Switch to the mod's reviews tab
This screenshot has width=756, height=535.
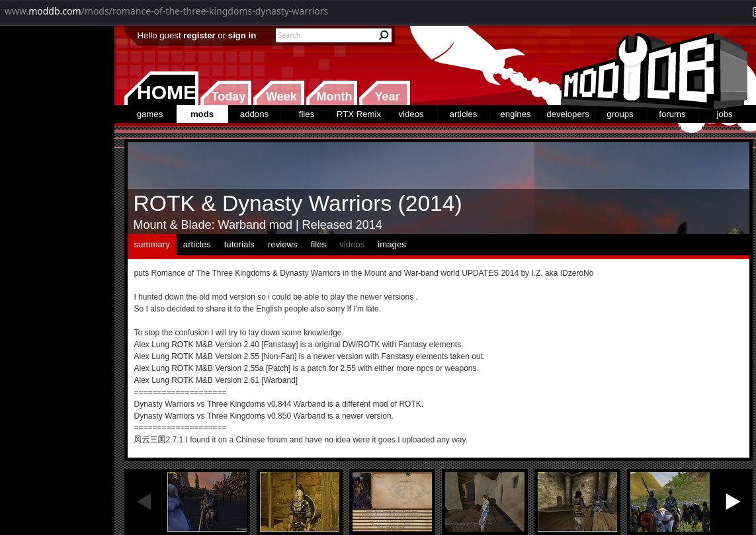point(282,245)
